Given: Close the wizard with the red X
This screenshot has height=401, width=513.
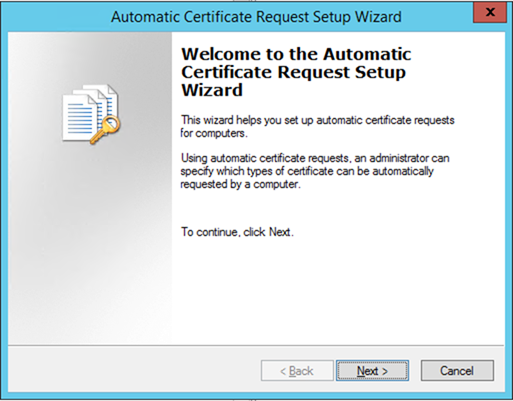Looking at the screenshot, I should [490, 12].
